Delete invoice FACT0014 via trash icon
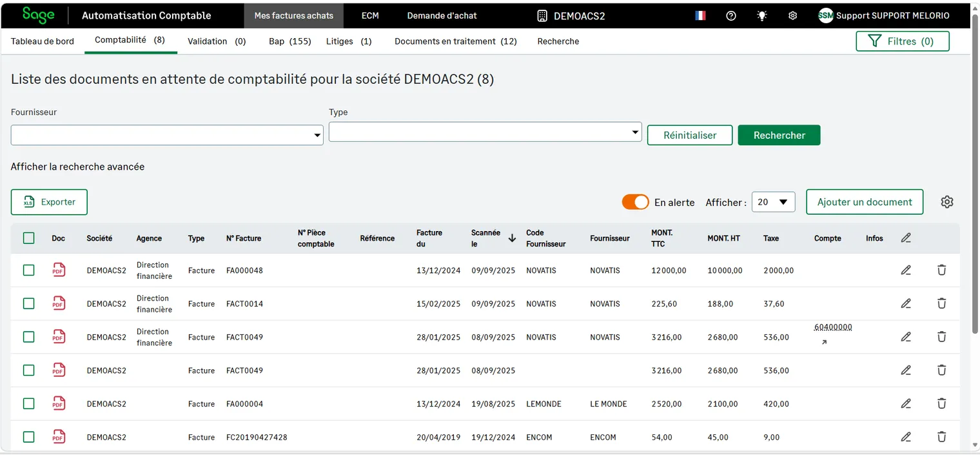The width and height of the screenshot is (980, 455). tap(941, 303)
